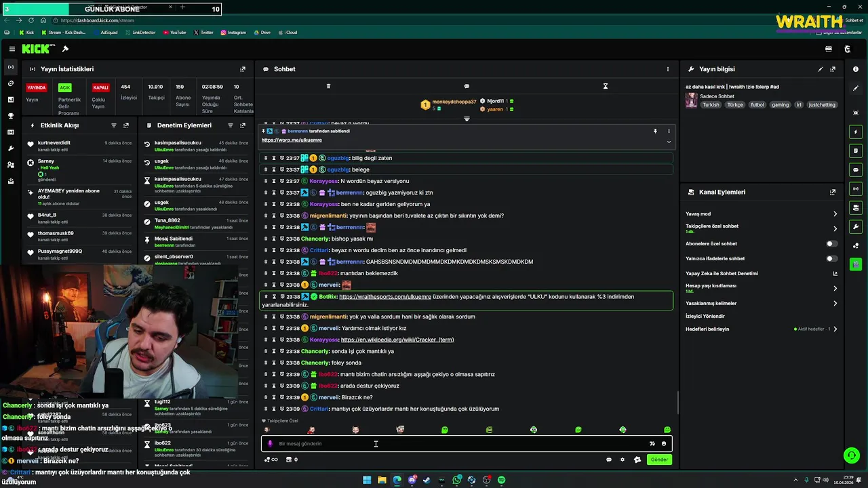Open the Sohbet panel three-dot menu
Screen dimensions: 868x488
pyautogui.click(x=668, y=69)
